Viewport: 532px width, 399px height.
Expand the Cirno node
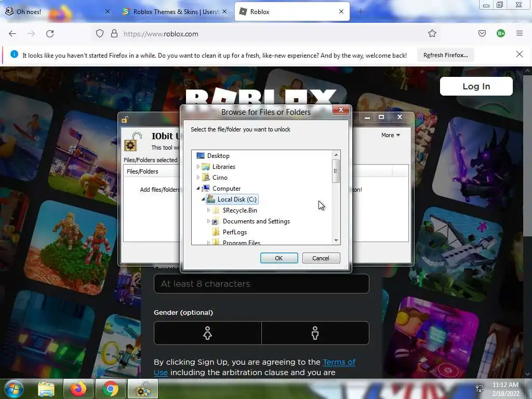pyautogui.click(x=198, y=178)
